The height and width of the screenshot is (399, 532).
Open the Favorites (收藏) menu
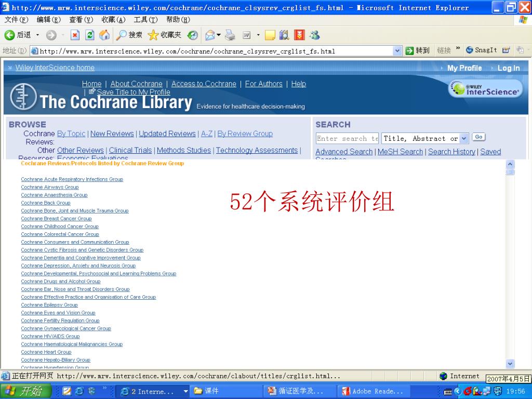click(114, 20)
